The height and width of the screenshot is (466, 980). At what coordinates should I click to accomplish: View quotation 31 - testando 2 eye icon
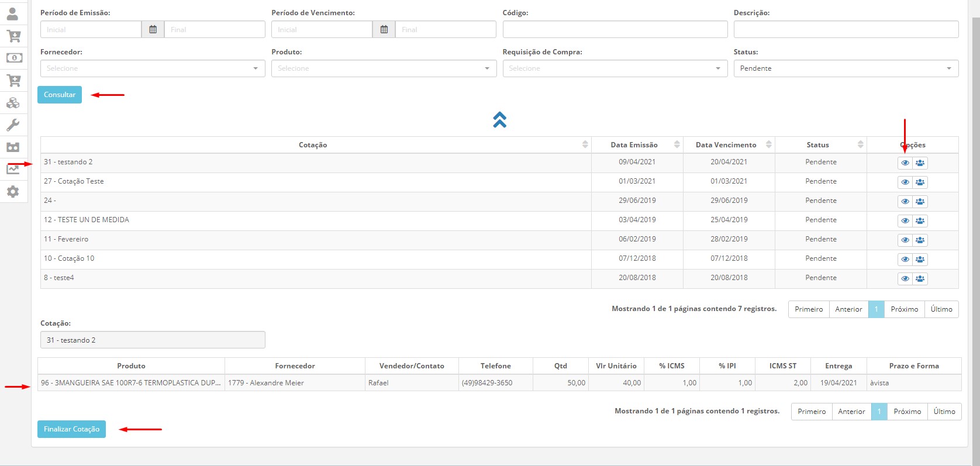[x=905, y=163]
